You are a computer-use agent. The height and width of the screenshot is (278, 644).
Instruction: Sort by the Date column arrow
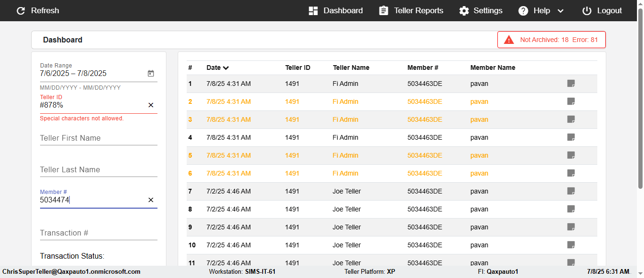[x=226, y=68]
